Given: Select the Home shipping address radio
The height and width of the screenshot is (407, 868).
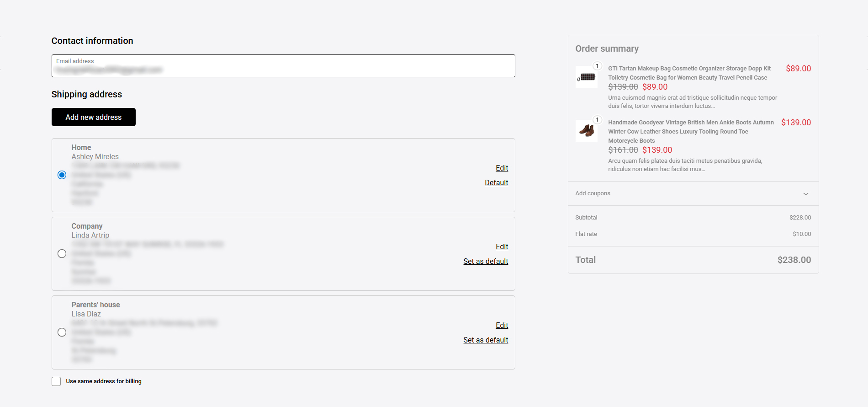Looking at the screenshot, I should [62, 175].
